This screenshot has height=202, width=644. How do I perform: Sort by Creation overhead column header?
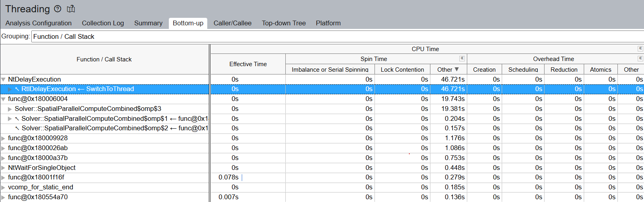click(484, 69)
